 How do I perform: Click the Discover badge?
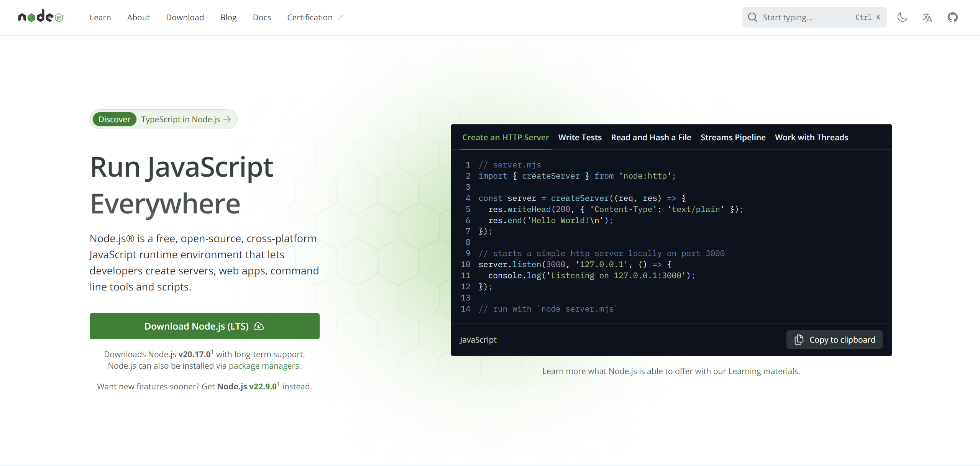[114, 119]
